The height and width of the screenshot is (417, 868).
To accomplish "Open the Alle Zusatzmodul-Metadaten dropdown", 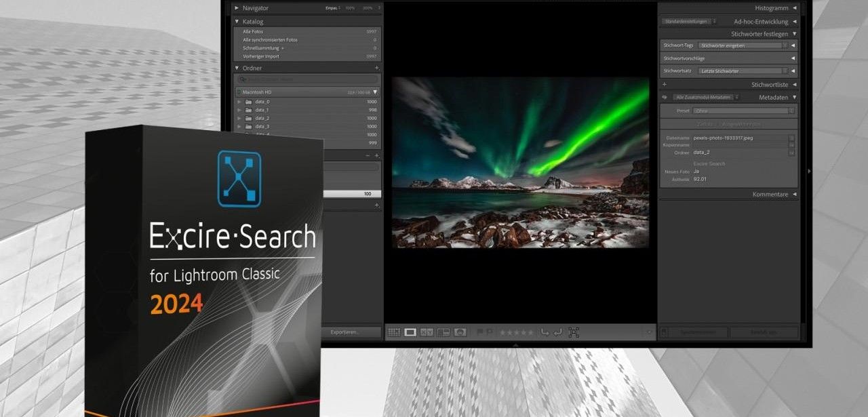I will click(706, 97).
